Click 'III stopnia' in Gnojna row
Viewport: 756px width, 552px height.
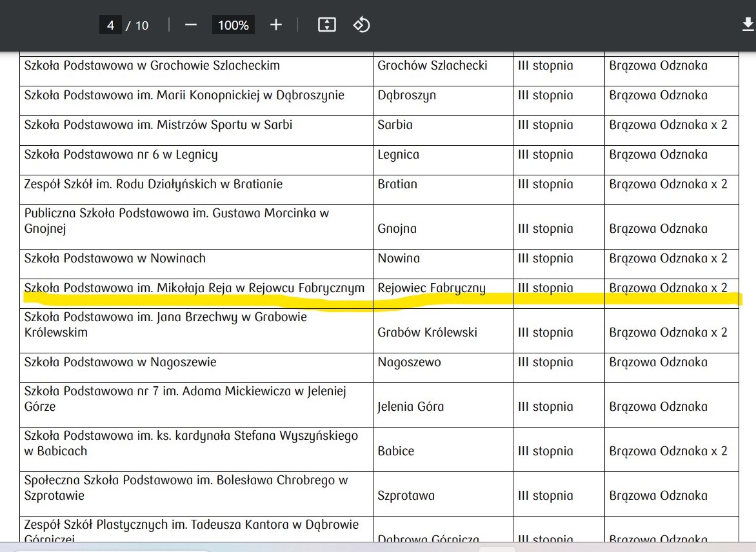[545, 228]
